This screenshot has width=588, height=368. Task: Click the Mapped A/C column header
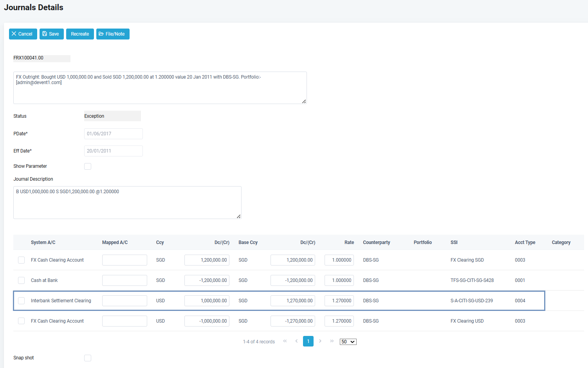coord(115,242)
